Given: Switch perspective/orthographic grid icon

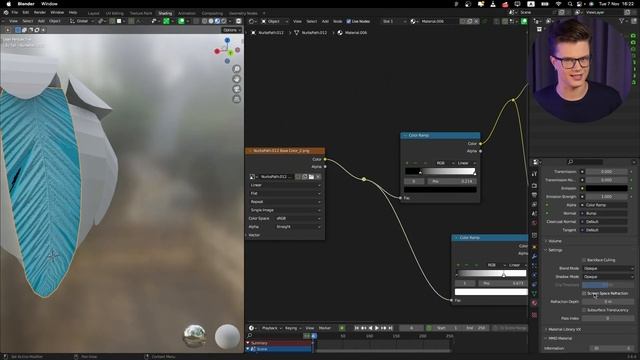Looking at the screenshot, I should (x=237, y=99).
